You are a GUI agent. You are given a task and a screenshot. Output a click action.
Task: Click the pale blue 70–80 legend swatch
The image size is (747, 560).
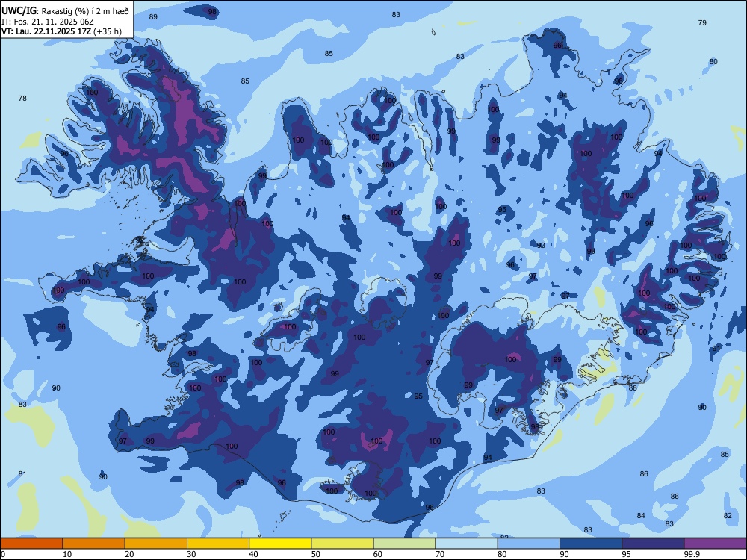[x=467, y=544]
